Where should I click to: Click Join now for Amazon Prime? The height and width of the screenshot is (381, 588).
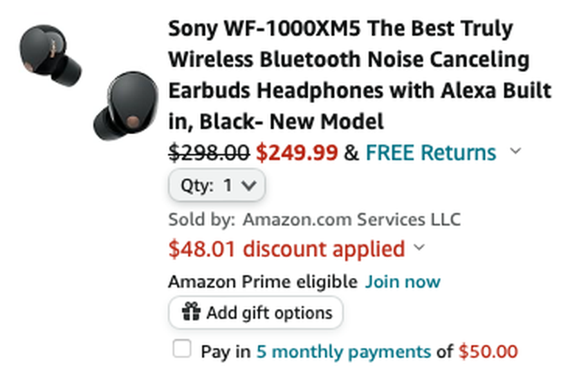[403, 282]
